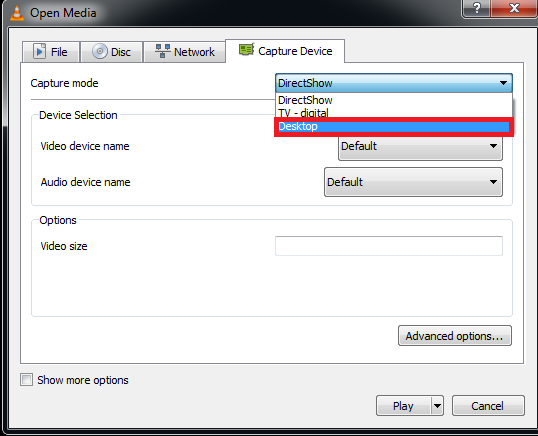Click the Play button
The height and width of the screenshot is (436, 538).
(403, 406)
